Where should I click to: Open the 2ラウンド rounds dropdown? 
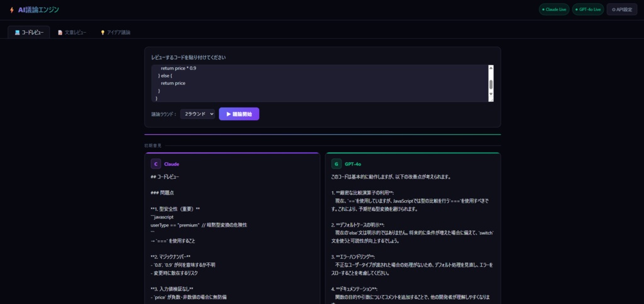197,114
